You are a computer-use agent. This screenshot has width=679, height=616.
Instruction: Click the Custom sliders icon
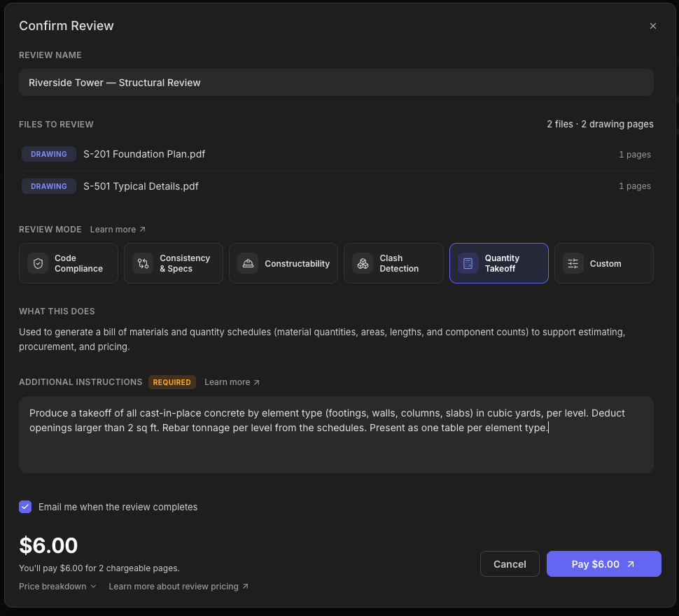pos(573,263)
